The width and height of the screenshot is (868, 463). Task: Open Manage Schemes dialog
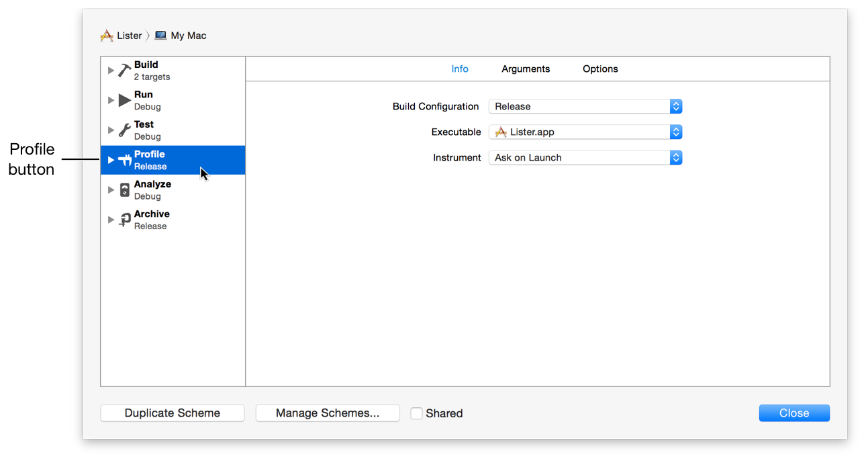[x=328, y=413]
